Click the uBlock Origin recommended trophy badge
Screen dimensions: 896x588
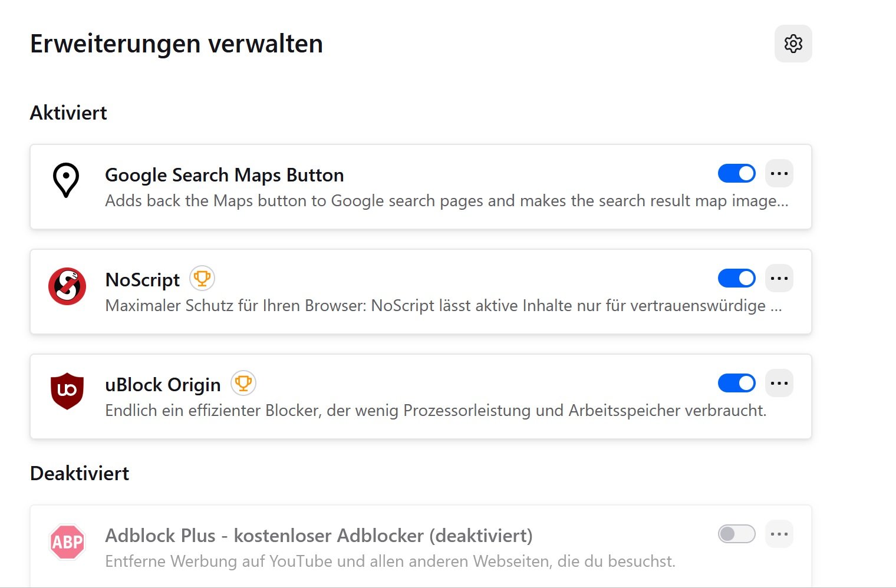(x=243, y=383)
